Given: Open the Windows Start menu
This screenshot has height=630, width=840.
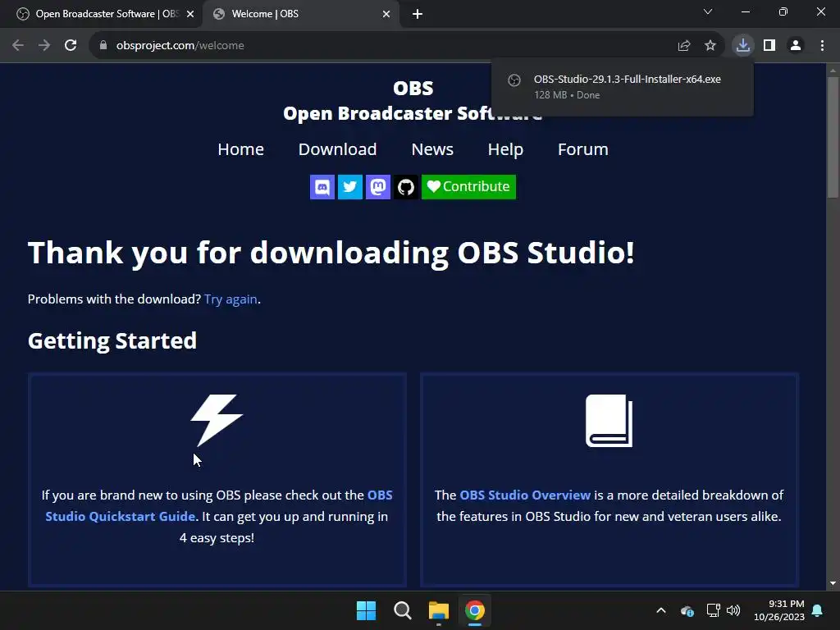Looking at the screenshot, I should click(367, 610).
